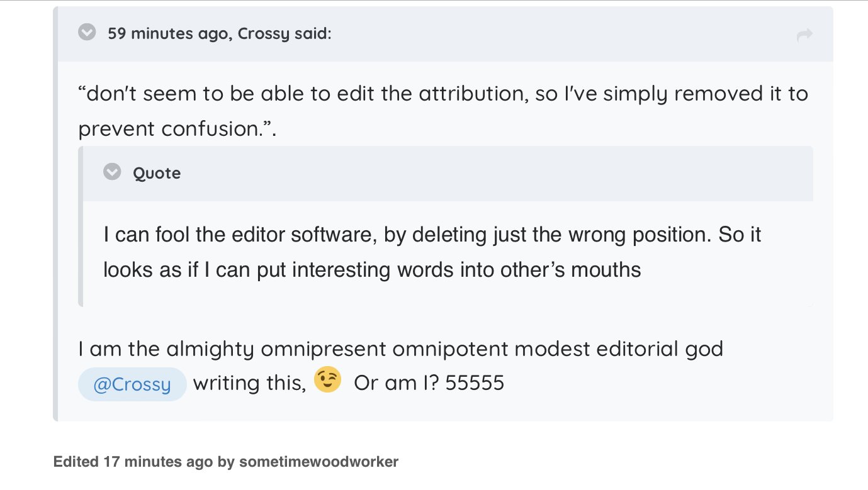This screenshot has width=868, height=490.
Task: Collapse the Crossy quote with its chevron
Action: pos(87,33)
